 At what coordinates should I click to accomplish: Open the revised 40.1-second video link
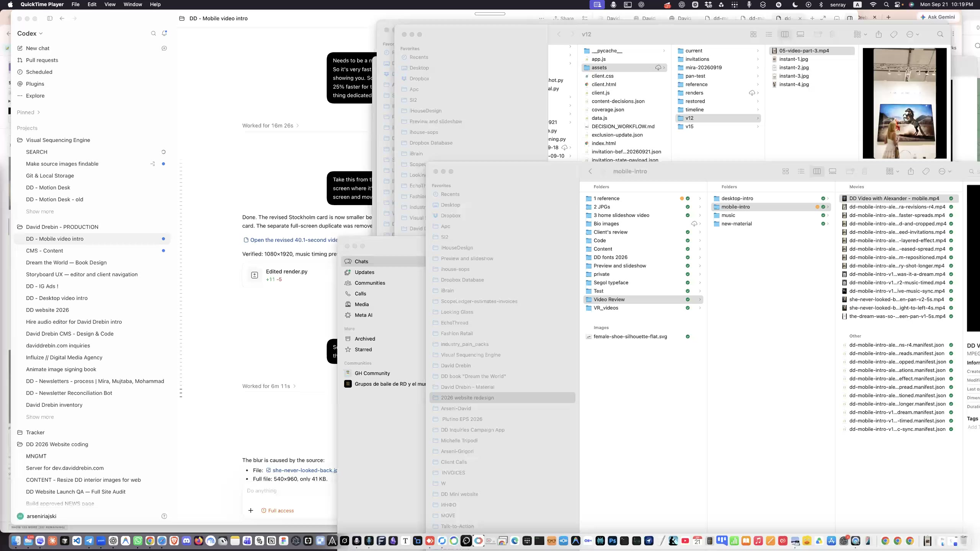pyautogui.click(x=290, y=240)
